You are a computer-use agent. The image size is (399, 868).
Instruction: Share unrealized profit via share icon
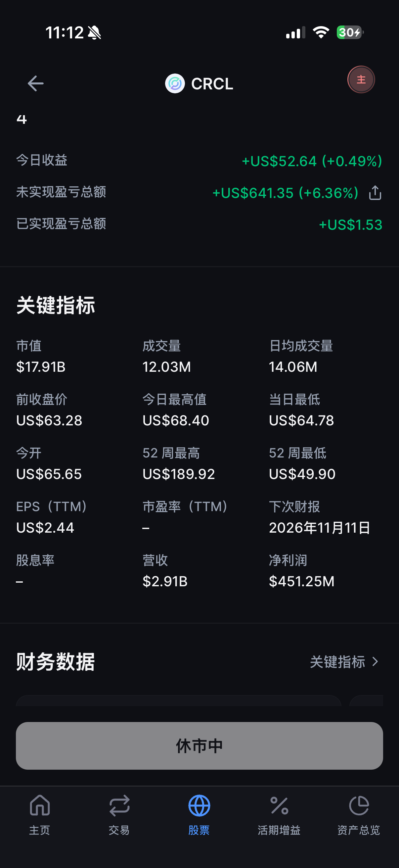click(375, 193)
